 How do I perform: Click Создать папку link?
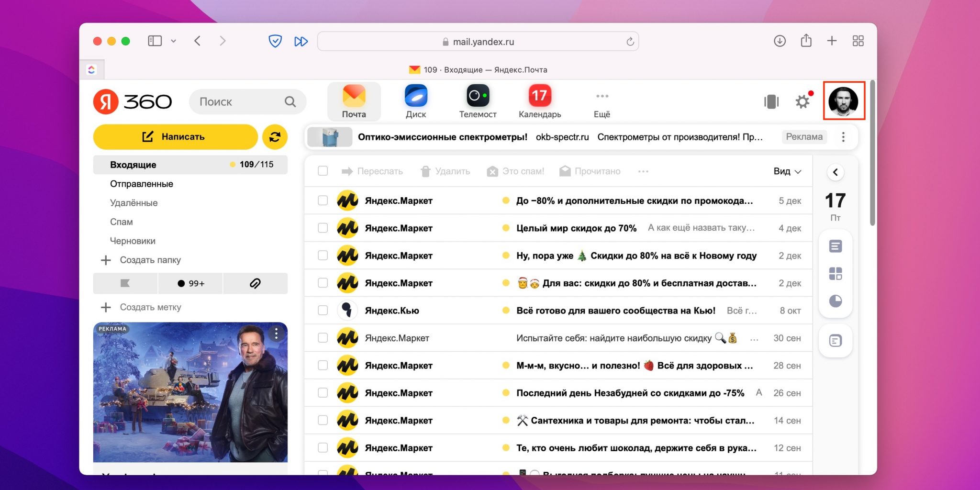(x=141, y=260)
